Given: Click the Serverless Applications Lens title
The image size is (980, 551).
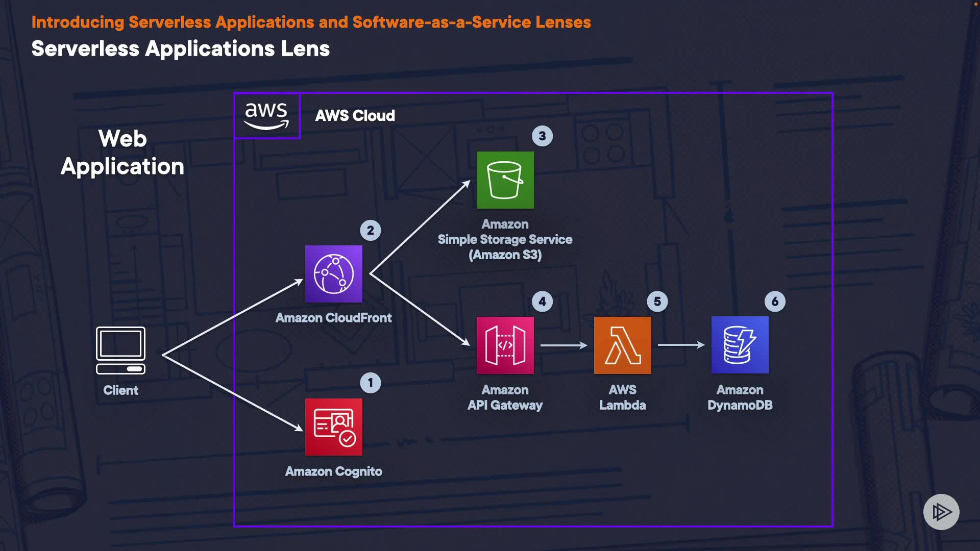Looking at the screenshot, I should 180,49.
